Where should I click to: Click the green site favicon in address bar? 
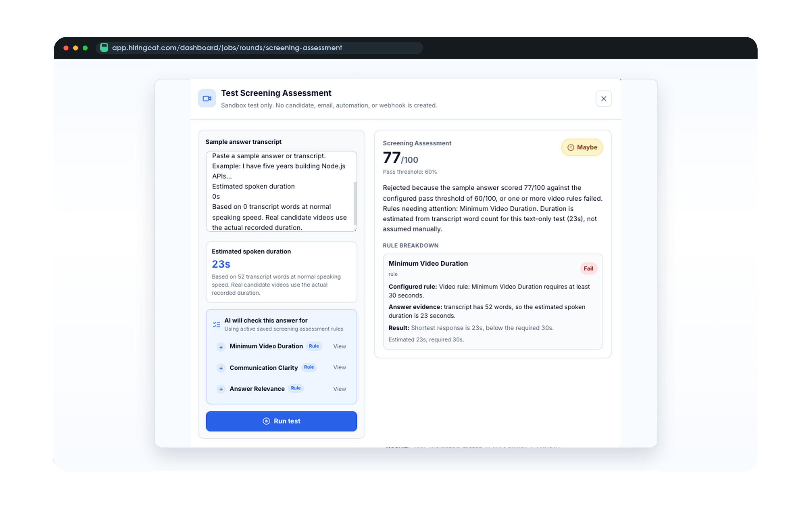104,47
